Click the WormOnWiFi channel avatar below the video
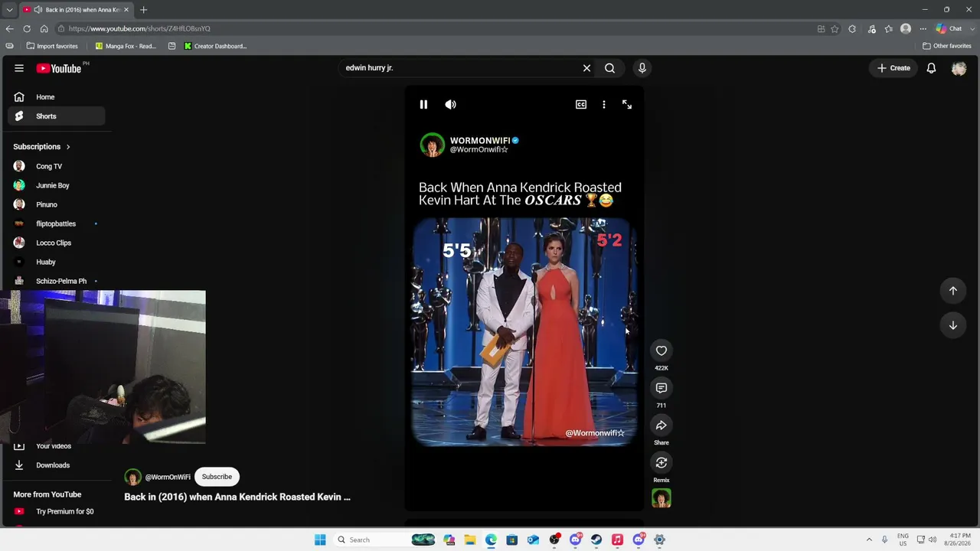Viewport: 980px width, 551px height. tap(133, 477)
